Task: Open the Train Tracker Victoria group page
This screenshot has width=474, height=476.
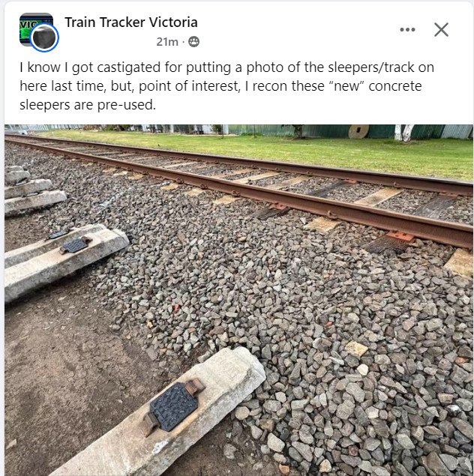Action: [x=131, y=22]
